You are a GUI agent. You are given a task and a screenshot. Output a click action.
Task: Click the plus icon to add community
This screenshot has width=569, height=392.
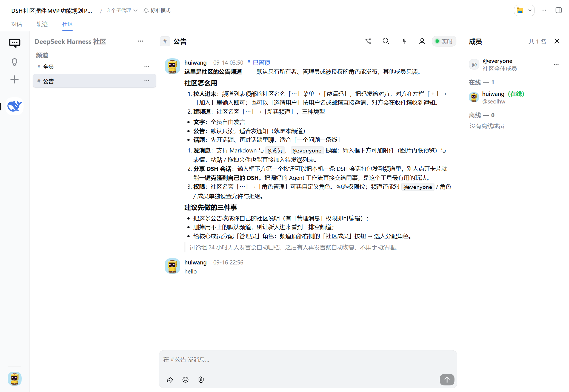[15, 80]
